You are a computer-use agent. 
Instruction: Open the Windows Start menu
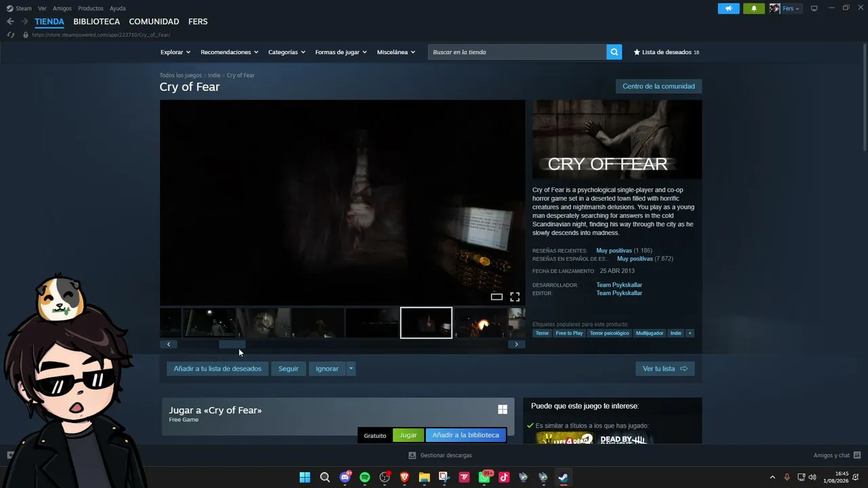coord(305,477)
